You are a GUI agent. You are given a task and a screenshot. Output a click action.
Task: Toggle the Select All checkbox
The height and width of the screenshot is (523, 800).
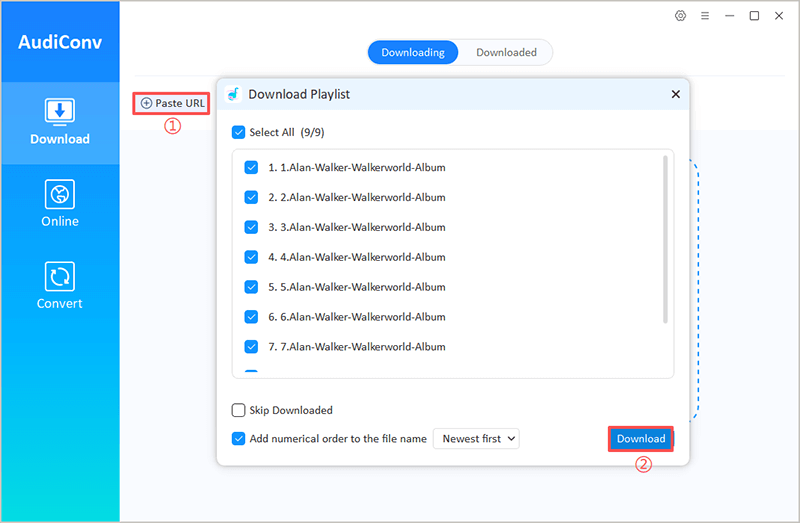[238, 132]
